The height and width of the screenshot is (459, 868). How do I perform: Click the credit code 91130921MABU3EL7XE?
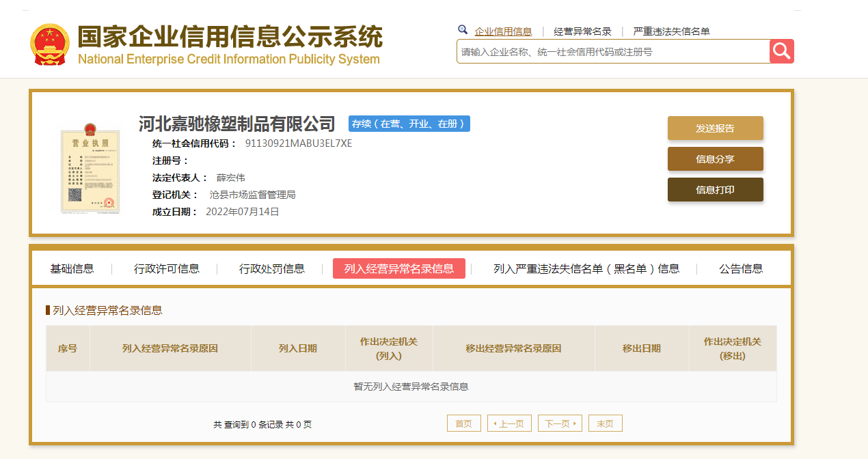coord(299,143)
